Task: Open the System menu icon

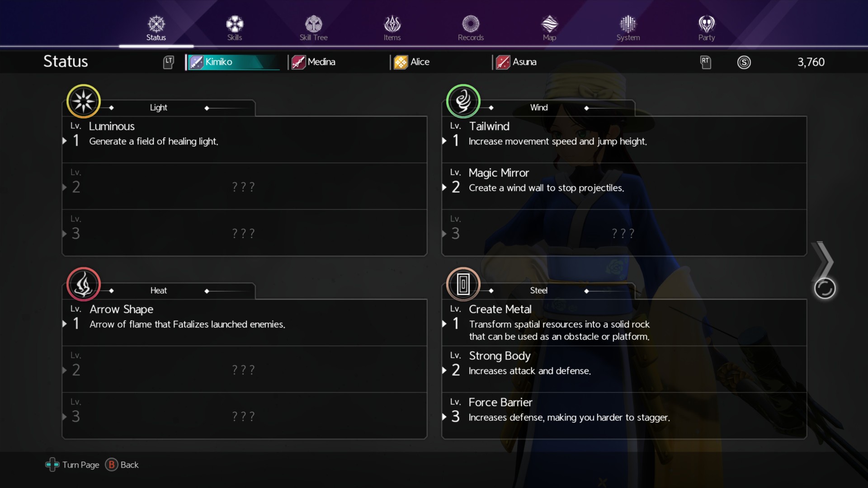Action: 628,23
